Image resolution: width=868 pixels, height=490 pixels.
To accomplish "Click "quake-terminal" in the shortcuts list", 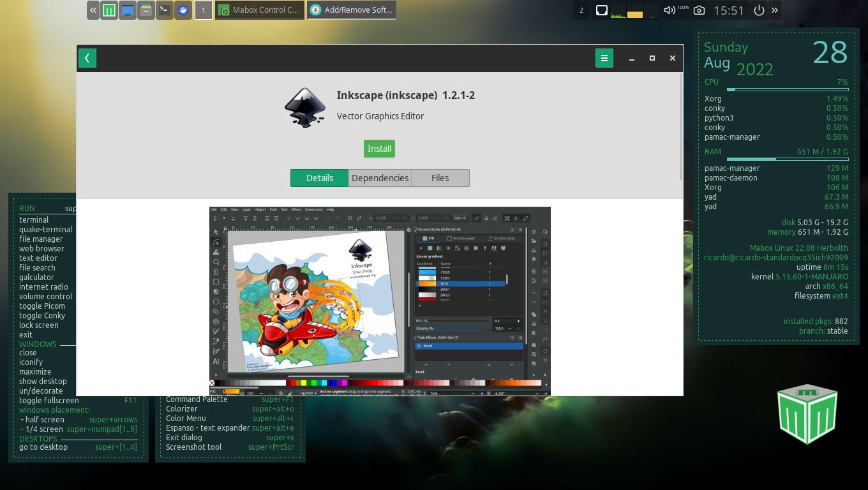I will coord(45,229).
